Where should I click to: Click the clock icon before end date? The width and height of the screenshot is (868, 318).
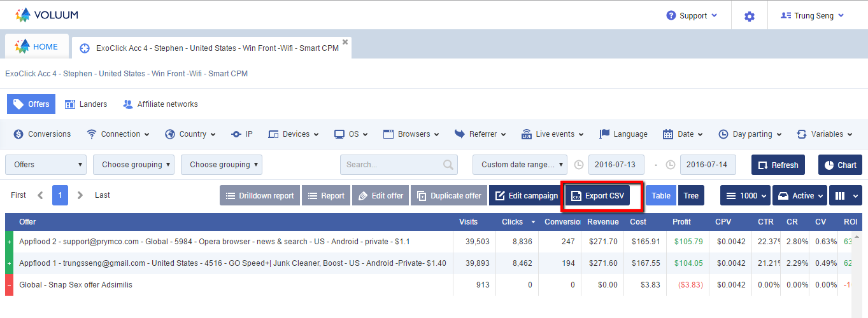(x=671, y=165)
